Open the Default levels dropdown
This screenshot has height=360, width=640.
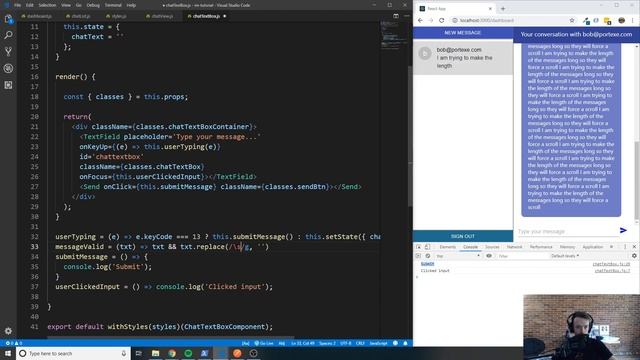(565, 256)
